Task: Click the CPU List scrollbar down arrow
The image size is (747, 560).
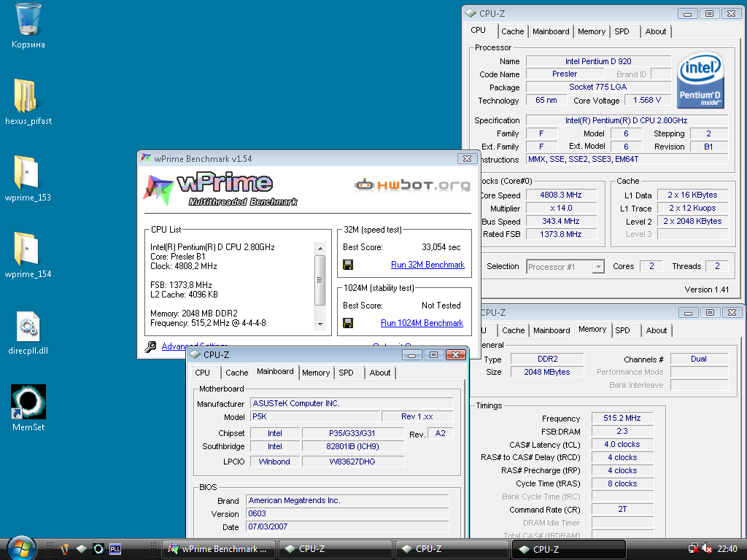Action: tap(320, 324)
